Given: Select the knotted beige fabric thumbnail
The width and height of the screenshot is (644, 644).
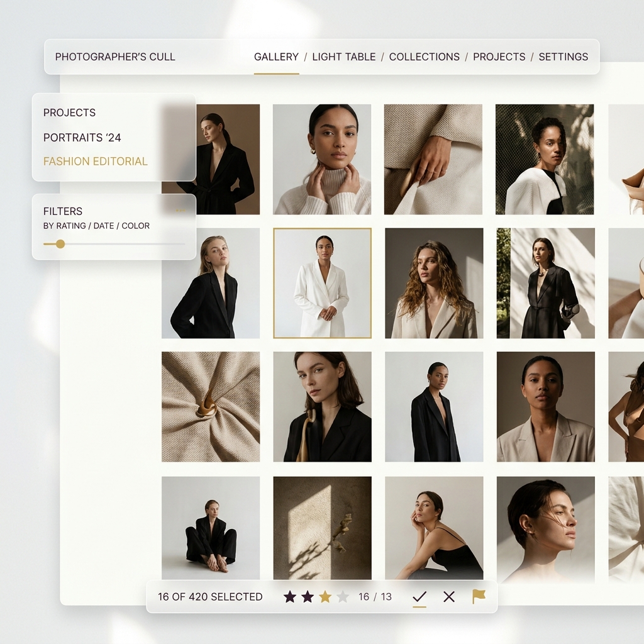Looking at the screenshot, I should point(211,407).
